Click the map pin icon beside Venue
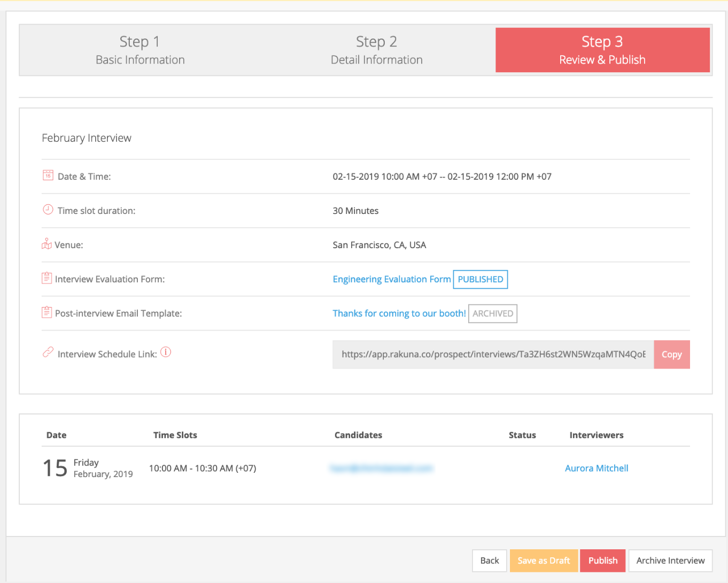Image resolution: width=728 pixels, height=583 pixels. pyautogui.click(x=47, y=244)
